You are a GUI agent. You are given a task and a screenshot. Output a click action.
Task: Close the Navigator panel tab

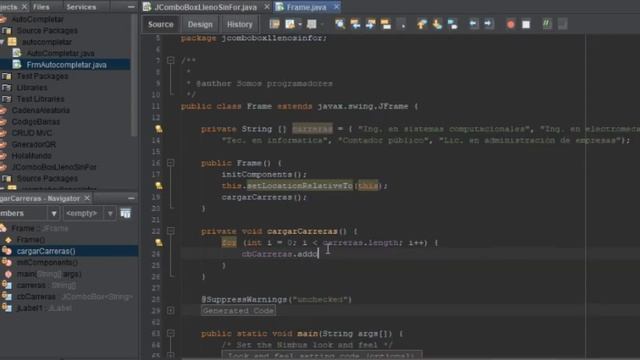pos(87,198)
